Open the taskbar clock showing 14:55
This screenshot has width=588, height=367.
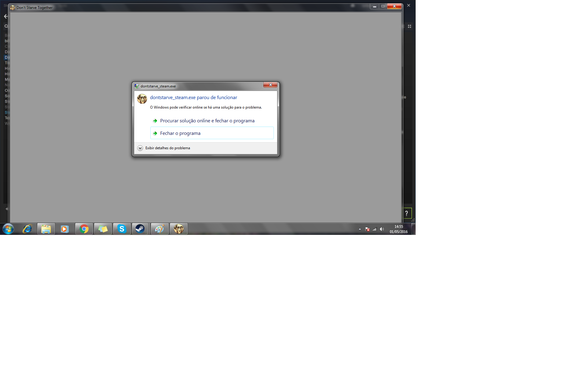399,229
